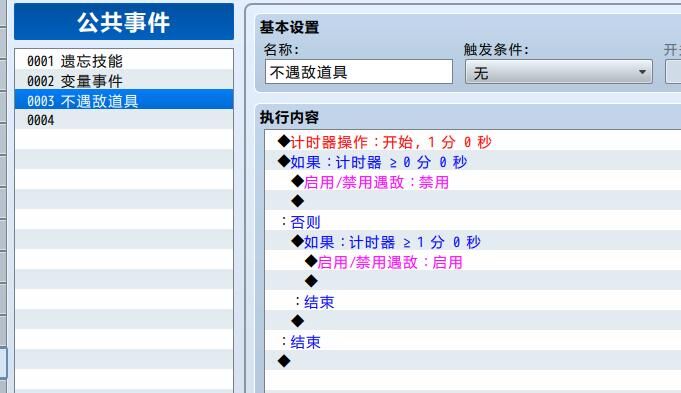Select common event 0003 不遇敌道具
This screenshot has width=681, height=393.
(x=124, y=100)
